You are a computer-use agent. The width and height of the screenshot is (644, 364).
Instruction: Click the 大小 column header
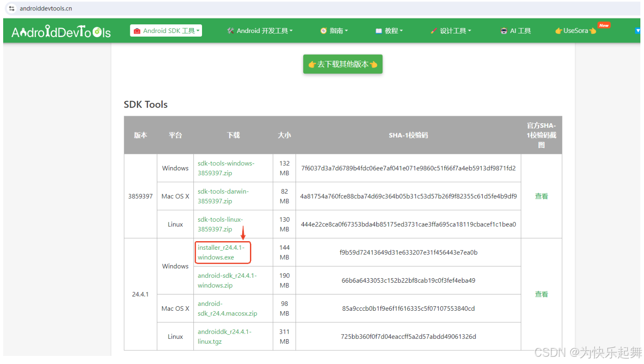tap(284, 135)
